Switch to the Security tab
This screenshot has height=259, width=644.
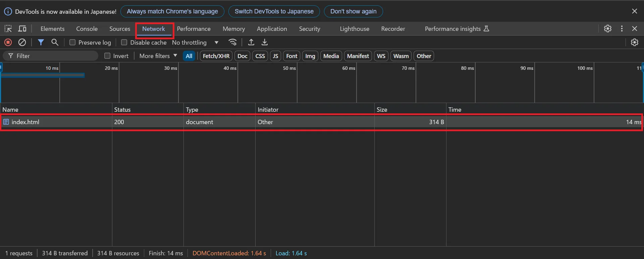click(x=310, y=29)
